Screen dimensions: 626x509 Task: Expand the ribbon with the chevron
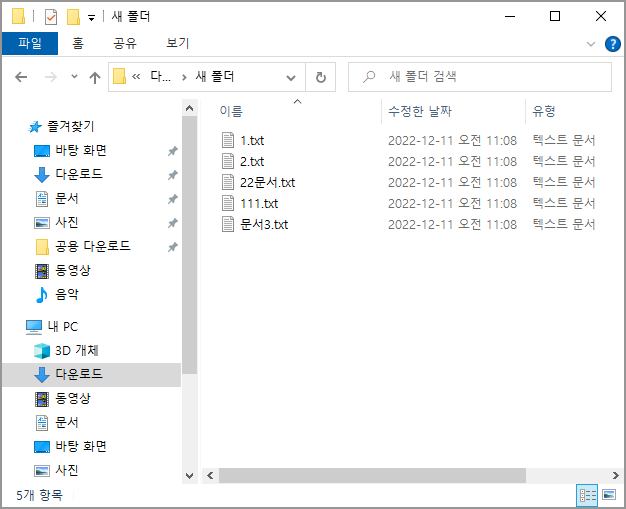point(591,44)
